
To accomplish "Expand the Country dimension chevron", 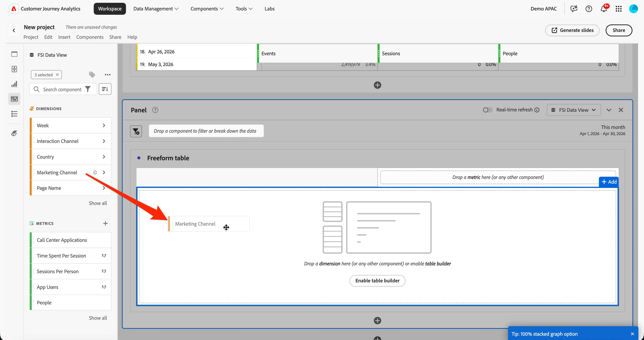I will pyautogui.click(x=104, y=157).
